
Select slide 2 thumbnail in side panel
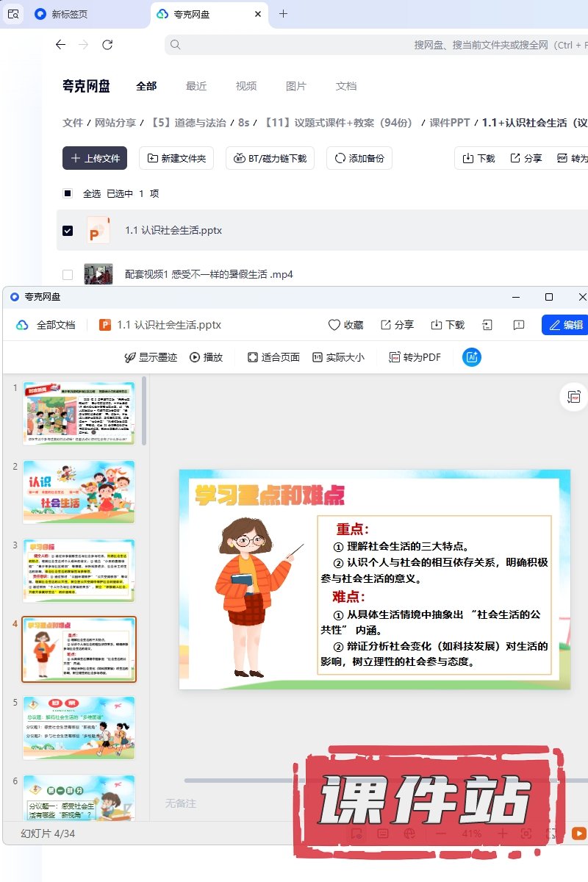tap(79, 491)
